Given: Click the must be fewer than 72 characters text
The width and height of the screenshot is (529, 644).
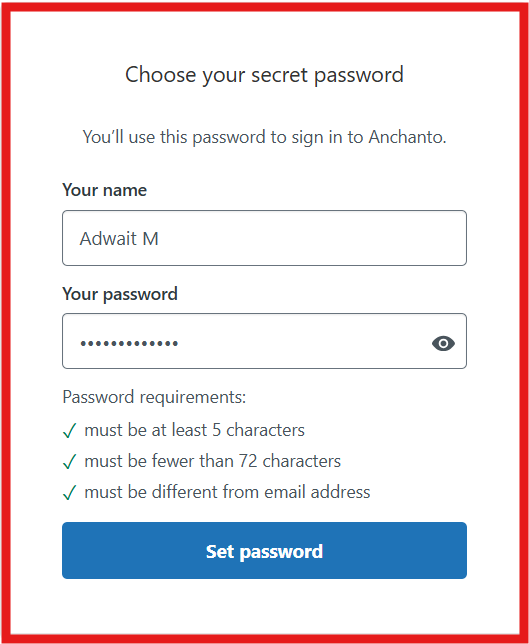Looking at the screenshot, I should pos(212,461).
